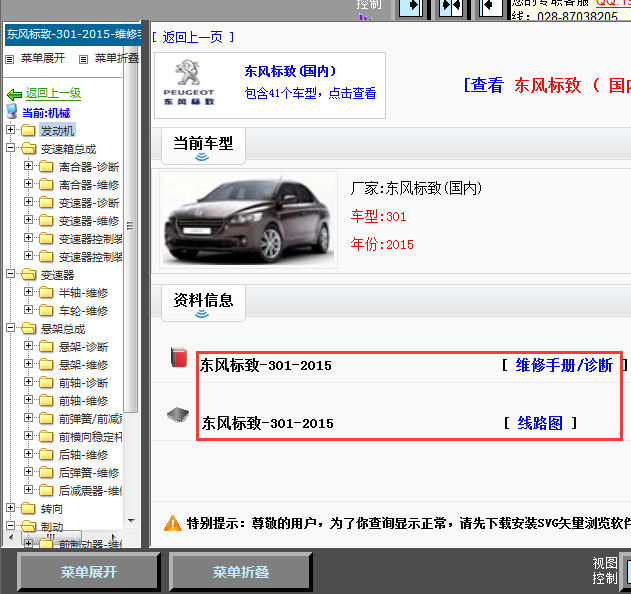This screenshot has width=631, height=594.
Task: Click the red repair manual book icon
Action: click(x=179, y=357)
